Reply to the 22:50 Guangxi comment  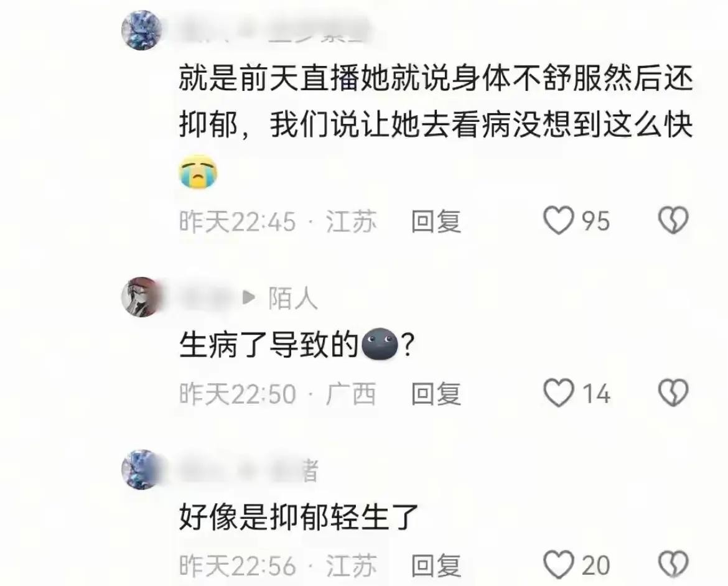tap(436, 394)
